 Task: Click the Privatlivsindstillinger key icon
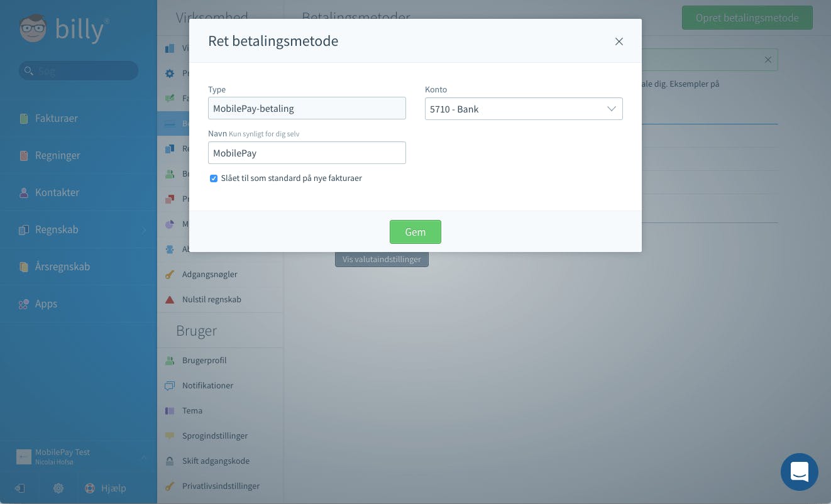pyautogui.click(x=170, y=486)
